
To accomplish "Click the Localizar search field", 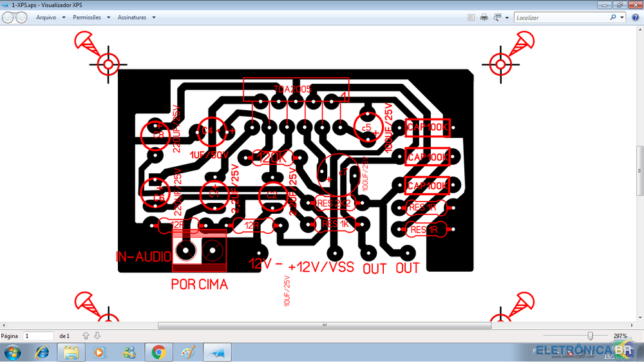I will pyautogui.click(x=560, y=18).
